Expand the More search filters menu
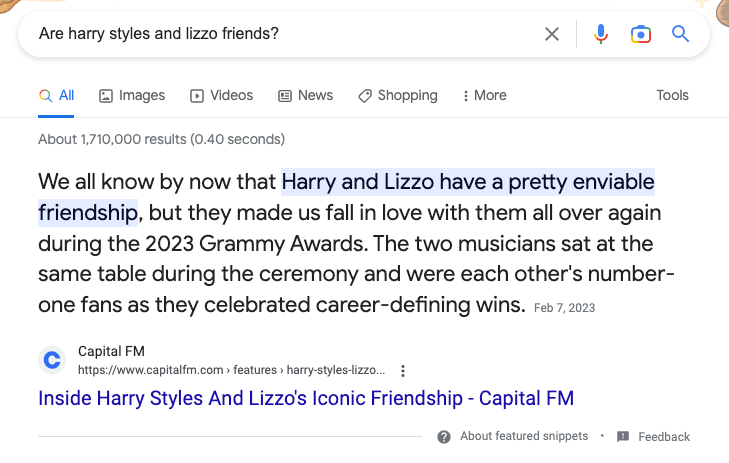This screenshot has height=463, width=729. 484,96
